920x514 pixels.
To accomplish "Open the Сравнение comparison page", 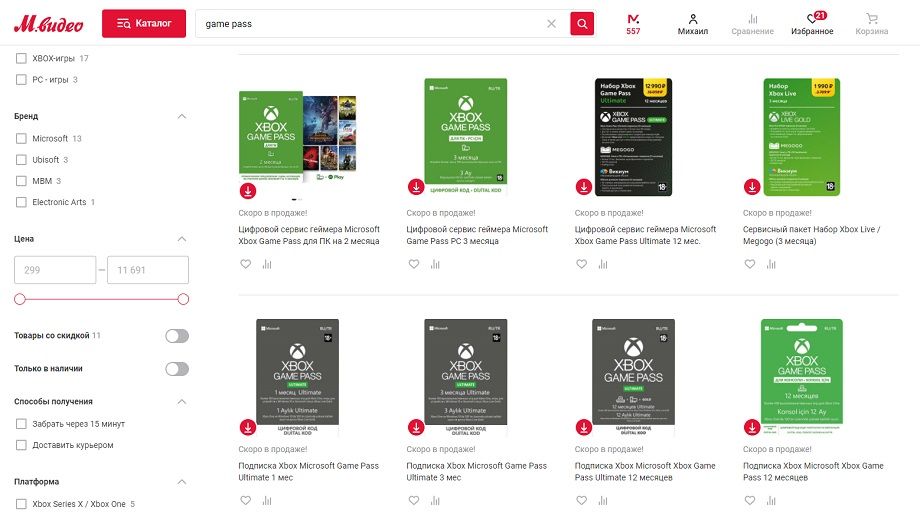I will 752,25.
